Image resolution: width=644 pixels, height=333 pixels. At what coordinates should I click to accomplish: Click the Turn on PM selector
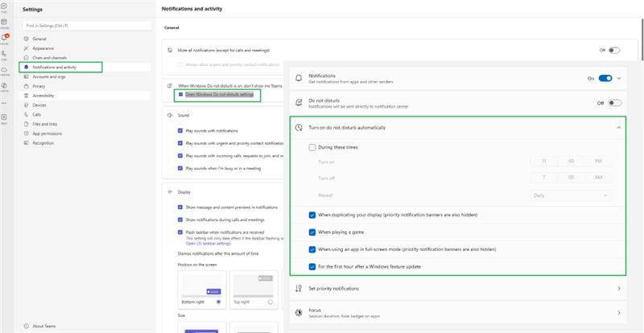598,162
